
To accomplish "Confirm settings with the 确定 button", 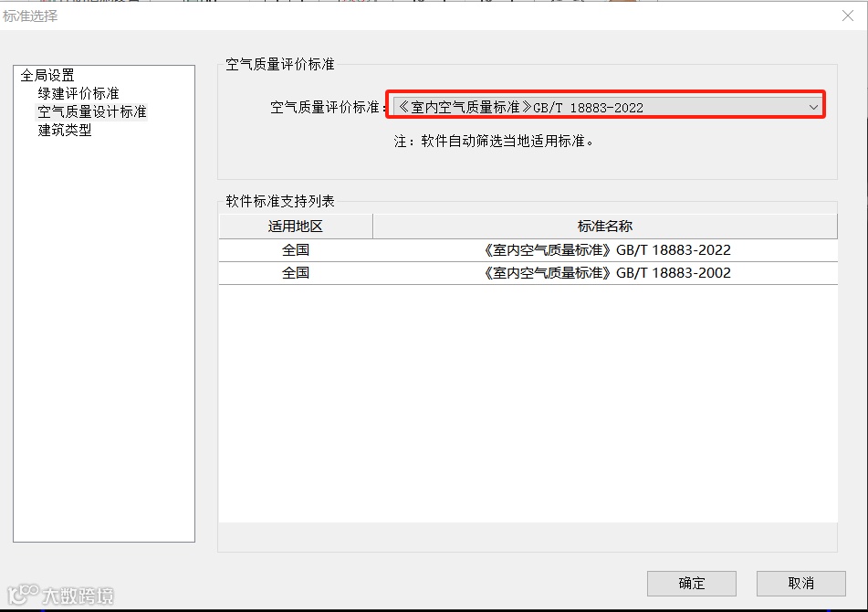I will click(691, 583).
